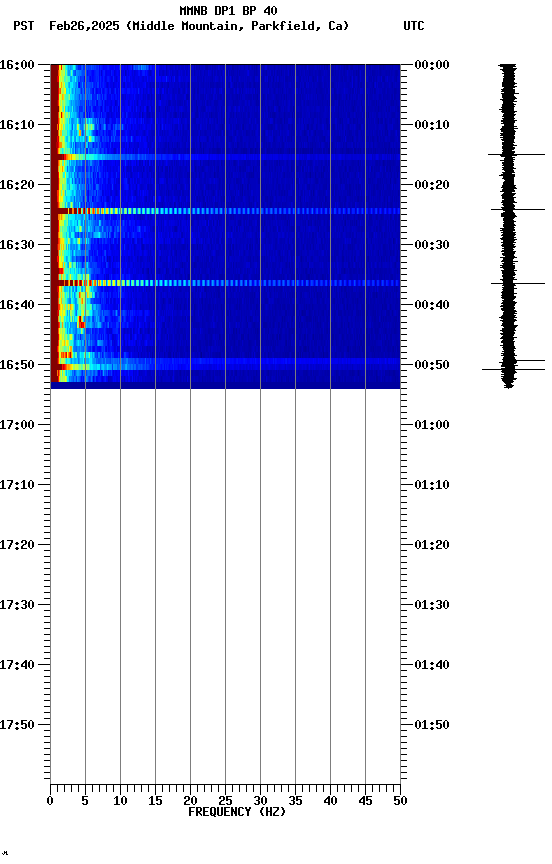Click the 30 Hz frequency axis label
The height and width of the screenshot is (864, 552).
point(260,801)
